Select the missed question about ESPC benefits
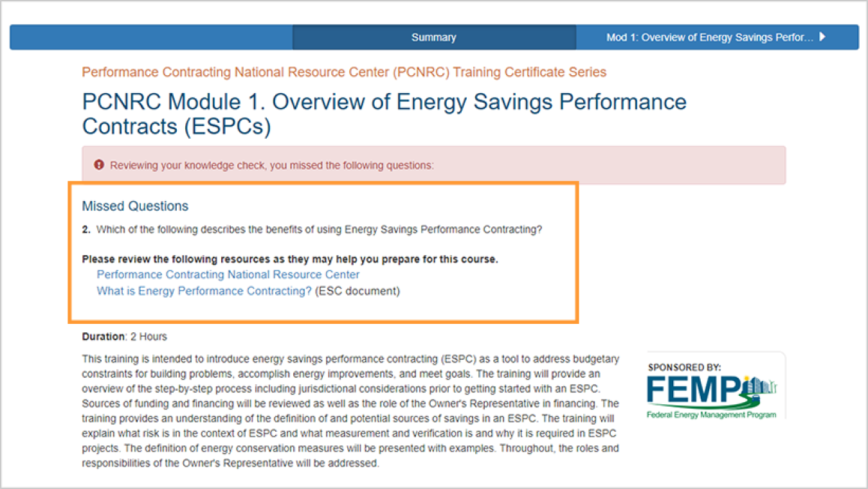This screenshot has height=489, width=868. [319, 229]
